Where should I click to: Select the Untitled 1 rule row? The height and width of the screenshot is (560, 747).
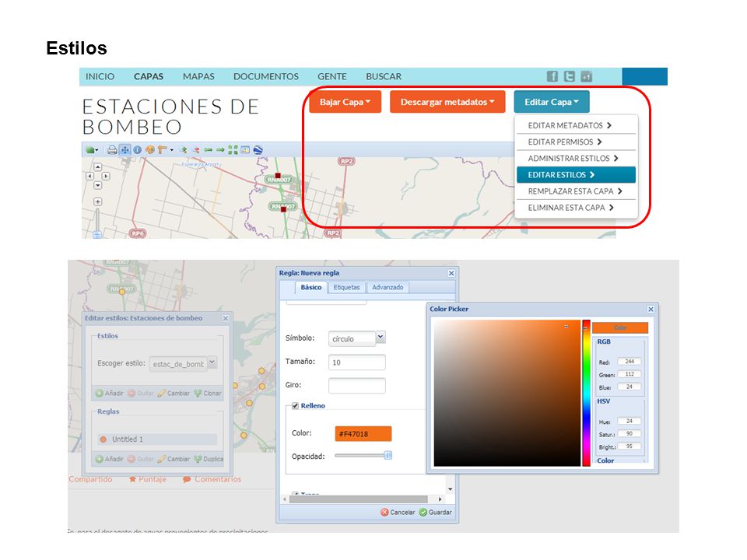pyautogui.click(x=157, y=439)
